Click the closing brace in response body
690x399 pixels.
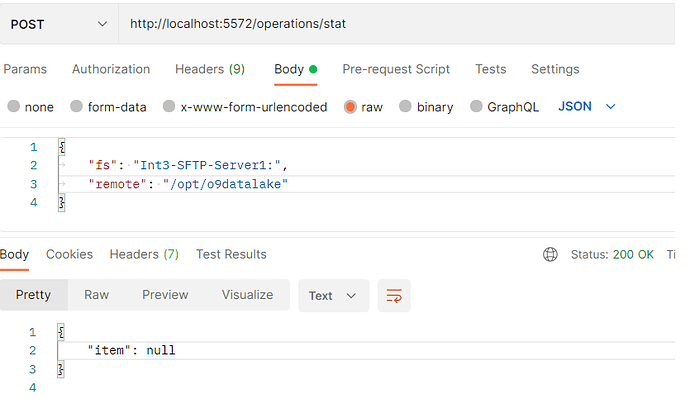point(61,369)
